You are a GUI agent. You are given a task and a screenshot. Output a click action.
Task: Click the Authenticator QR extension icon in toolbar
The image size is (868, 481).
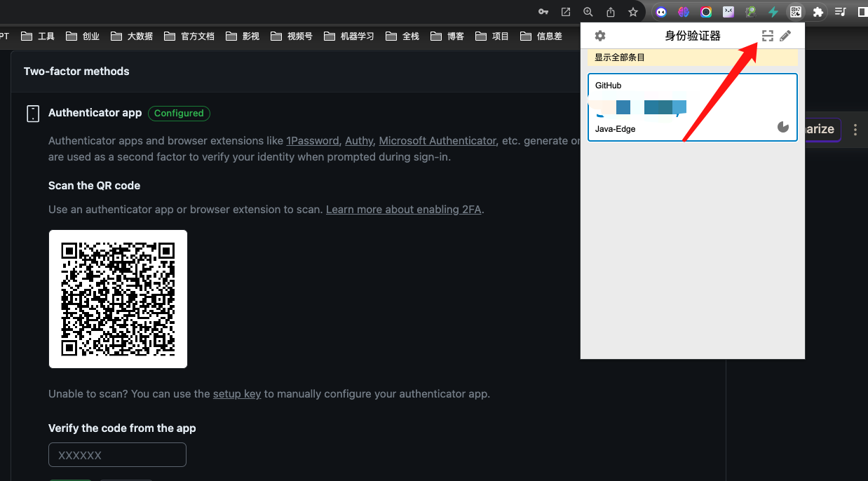[795, 12]
